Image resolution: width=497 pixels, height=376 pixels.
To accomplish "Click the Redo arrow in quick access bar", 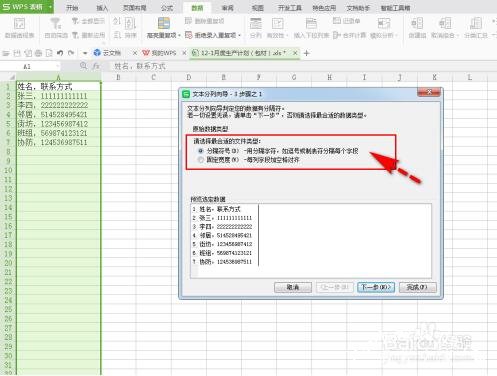I will pyautogui.click(x=71, y=53).
